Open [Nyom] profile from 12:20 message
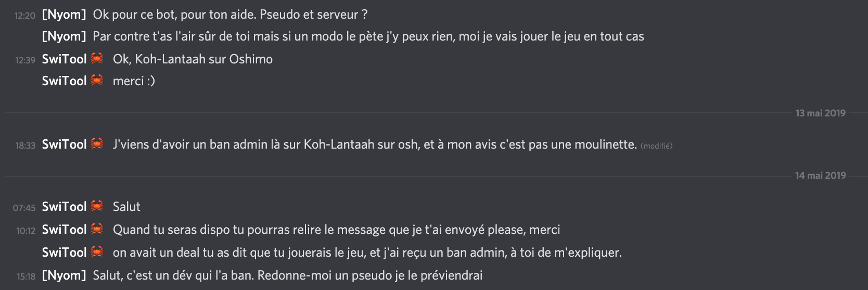Image resolution: width=868 pixels, height=290 pixels. (x=64, y=15)
